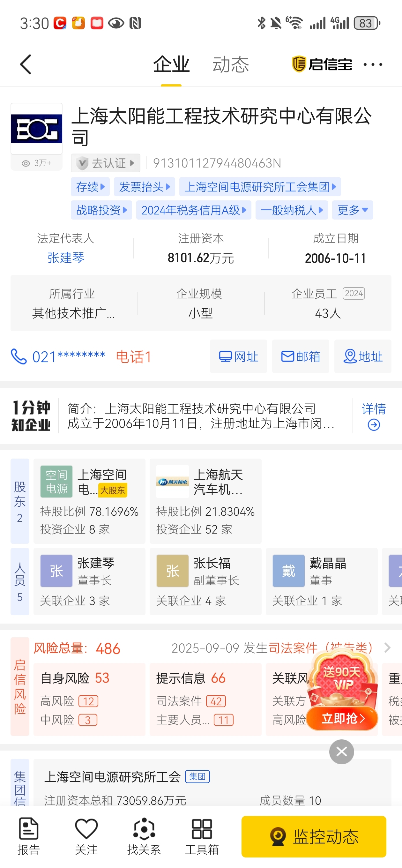Select the 企业 tab
Viewport: 402px width, 868px height.
pyautogui.click(x=171, y=64)
